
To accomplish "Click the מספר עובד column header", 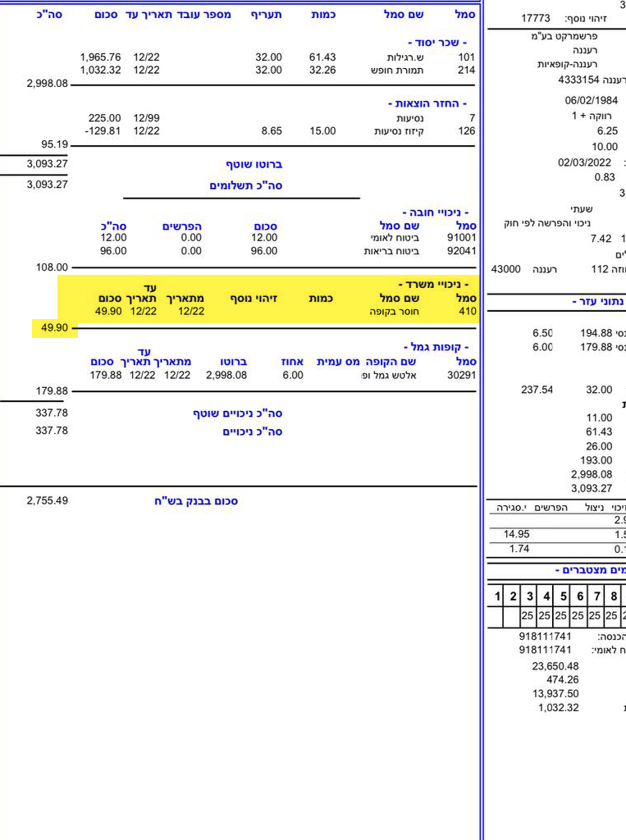I will [x=204, y=15].
